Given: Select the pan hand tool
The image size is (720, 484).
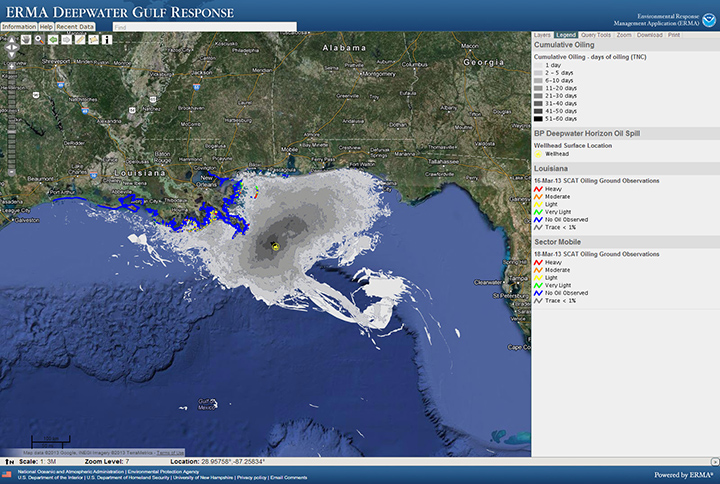Looking at the screenshot, I should coord(26,40).
